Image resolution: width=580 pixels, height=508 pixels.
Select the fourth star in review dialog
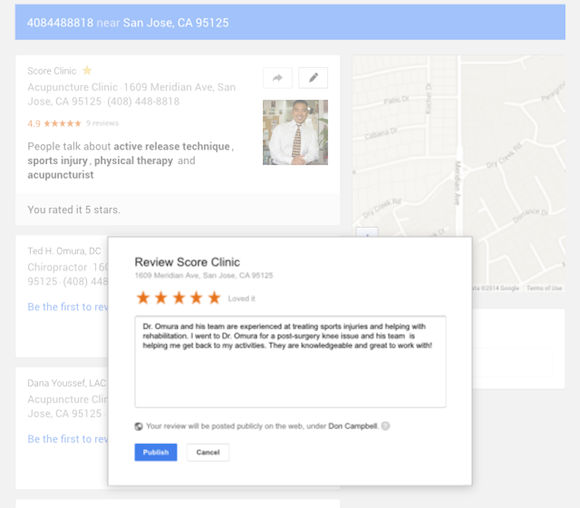tap(196, 297)
